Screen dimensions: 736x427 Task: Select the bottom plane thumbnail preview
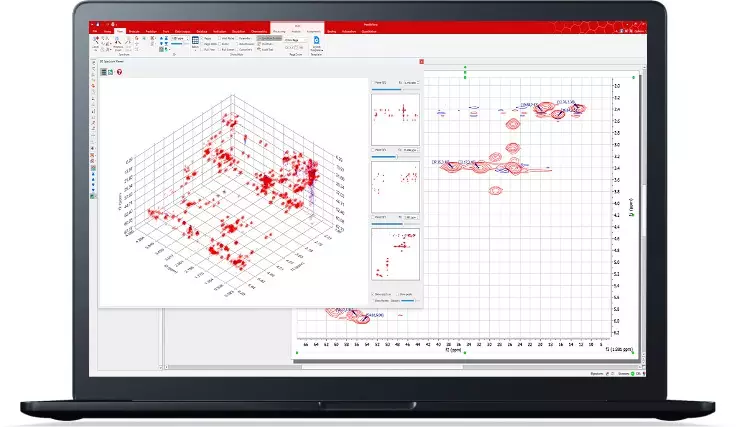coord(395,254)
